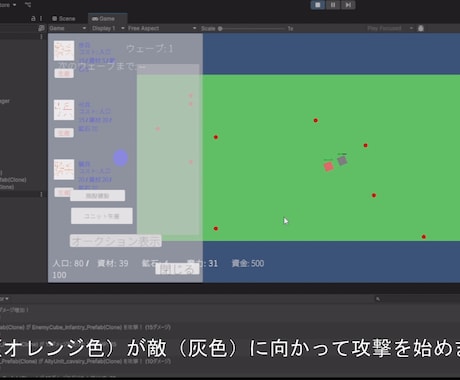This screenshot has height=380, width=460.
Task: Open the Display 1 dropdown
Action: pos(108,28)
